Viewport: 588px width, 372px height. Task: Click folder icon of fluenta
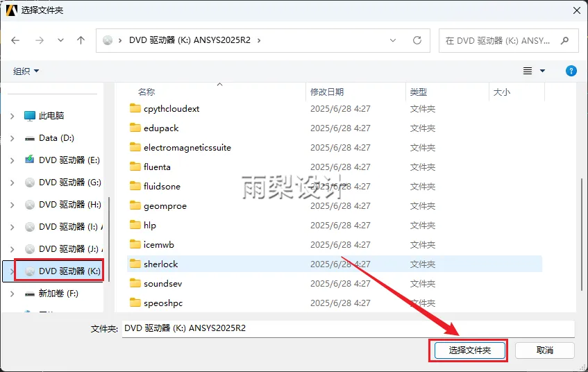pos(135,167)
